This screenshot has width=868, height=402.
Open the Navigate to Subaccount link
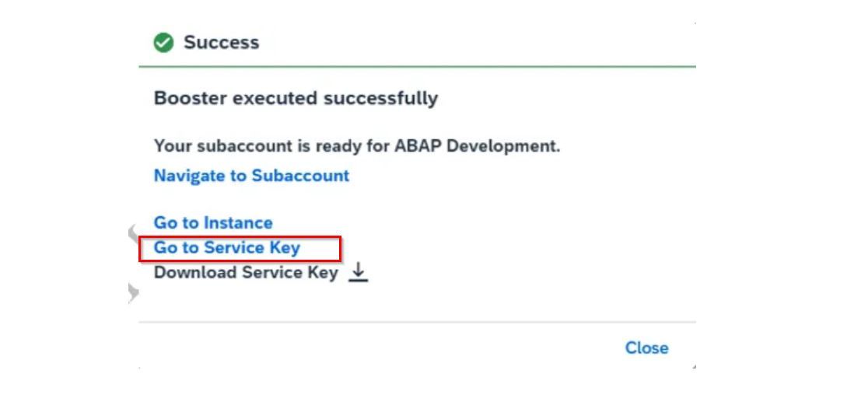(x=251, y=176)
